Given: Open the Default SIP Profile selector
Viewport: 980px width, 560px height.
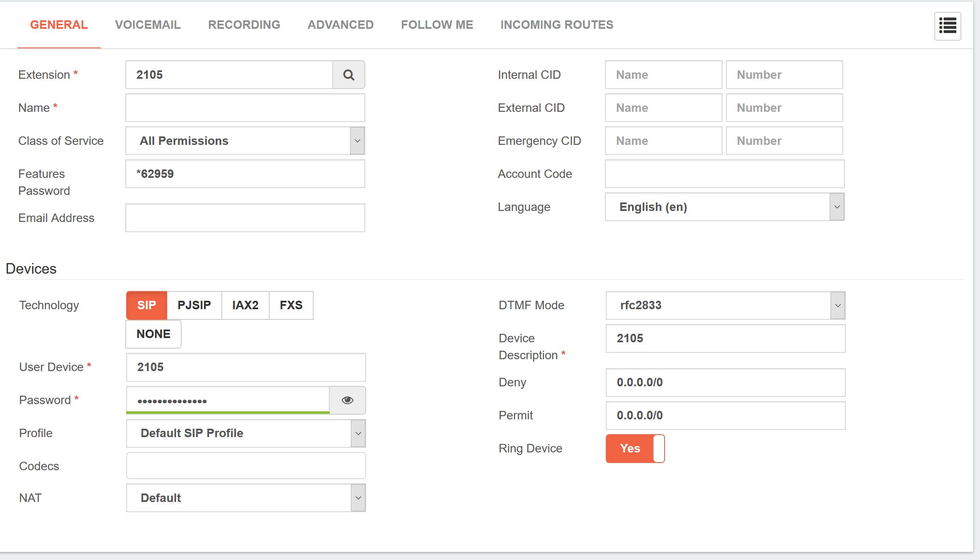Looking at the screenshot, I should [x=246, y=433].
